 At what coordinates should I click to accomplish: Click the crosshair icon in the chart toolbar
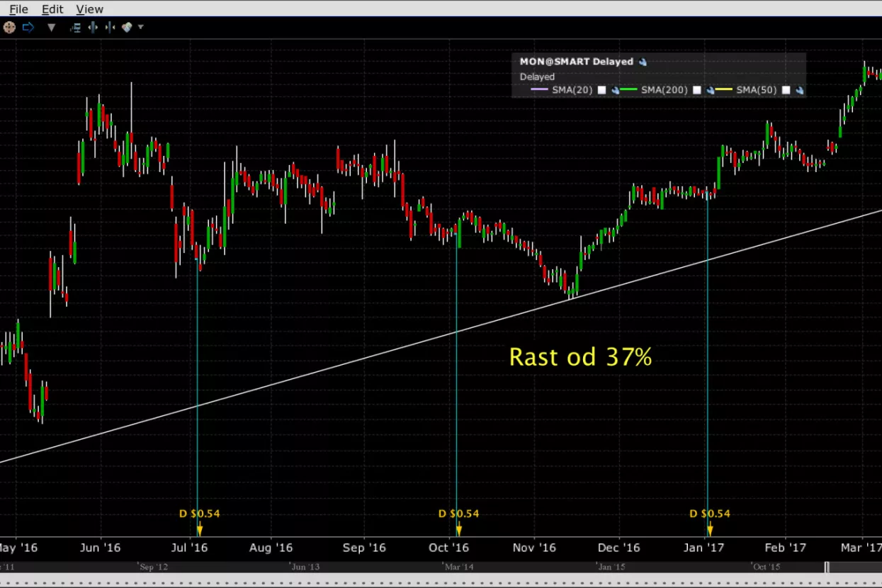[9, 28]
